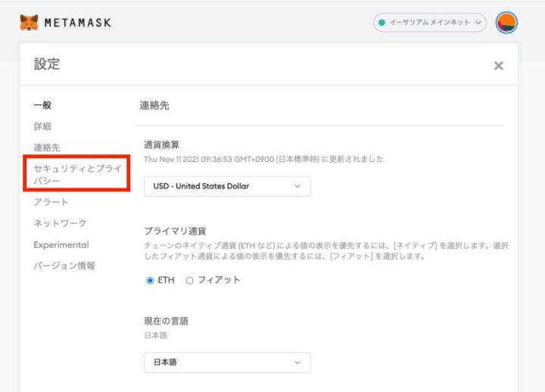The height and width of the screenshot is (392, 545).
Task: Expand the USD - United States Dollar dropdown
Action: [227, 185]
